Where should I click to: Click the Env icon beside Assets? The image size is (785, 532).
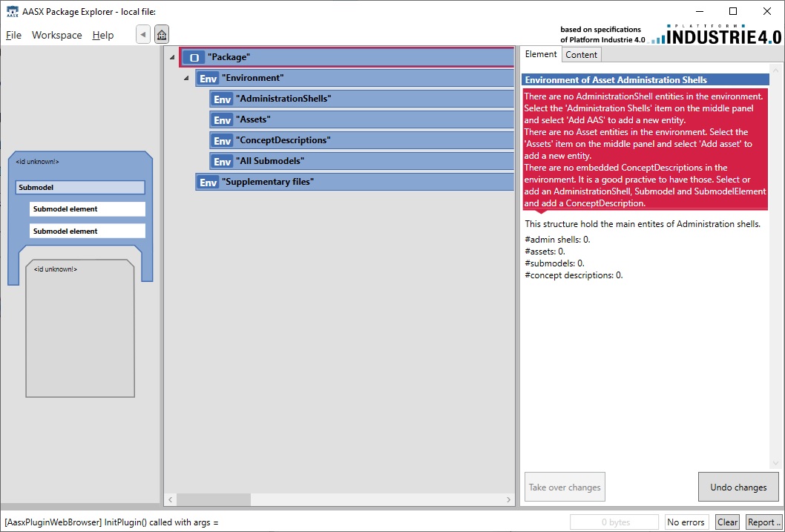pyautogui.click(x=223, y=120)
